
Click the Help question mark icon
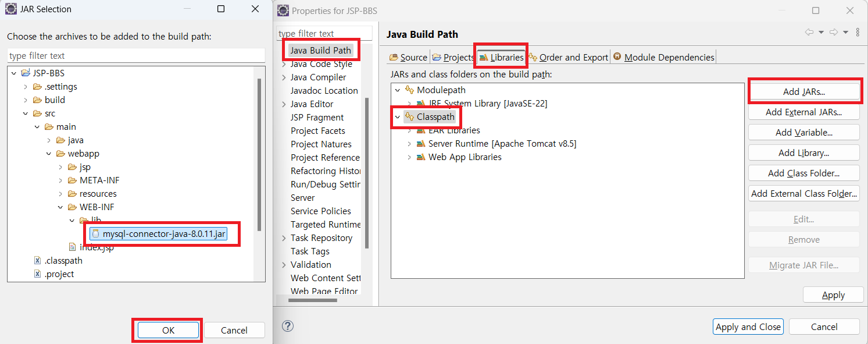pos(288,327)
